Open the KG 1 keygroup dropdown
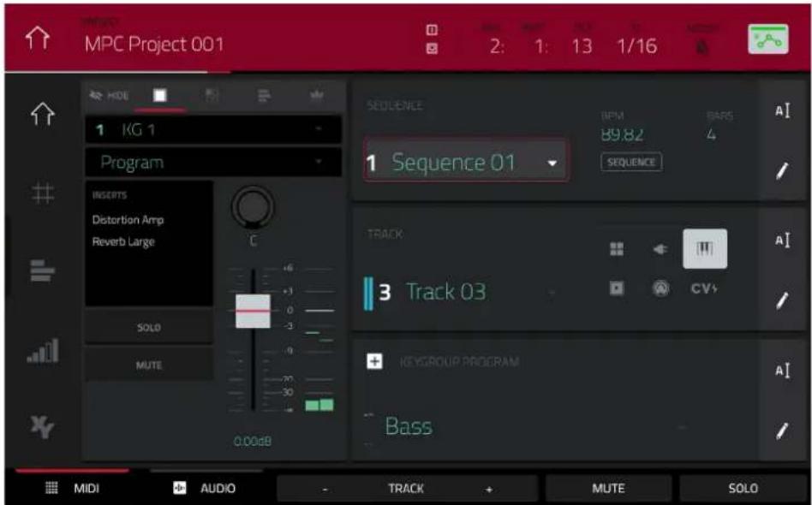This screenshot has width=812, height=505. pyautogui.click(x=213, y=129)
